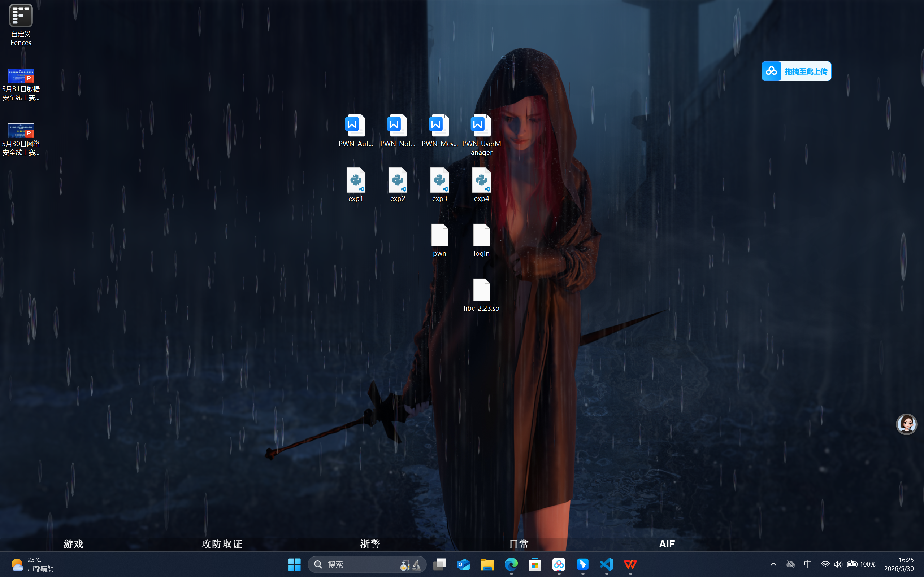The image size is (924, 577).
Task: Switch to Visual Studio Code in taskbar
Action: 606,564
